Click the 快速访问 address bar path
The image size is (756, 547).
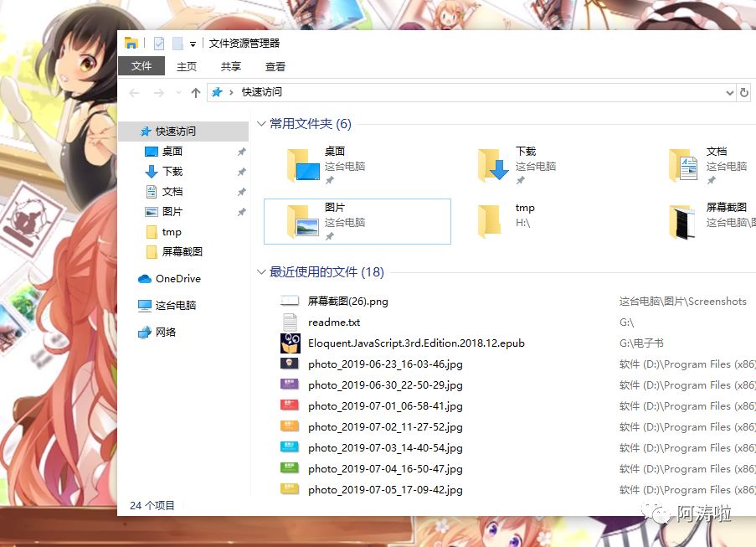click(262, 92)
